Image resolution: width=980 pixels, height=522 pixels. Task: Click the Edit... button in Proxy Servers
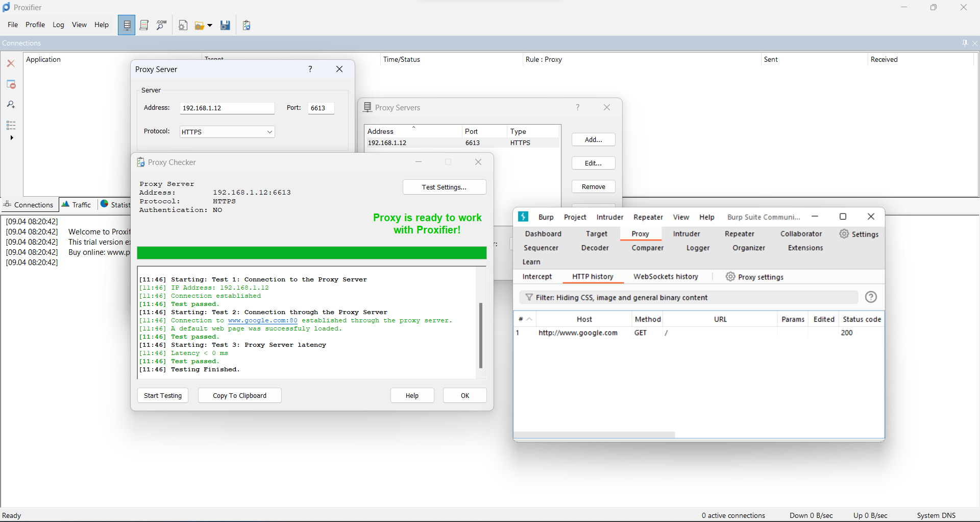(593, 163)
